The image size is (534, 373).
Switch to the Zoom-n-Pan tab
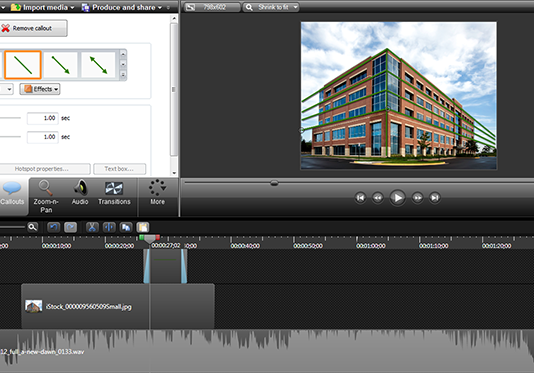click(x=46, y=197)
